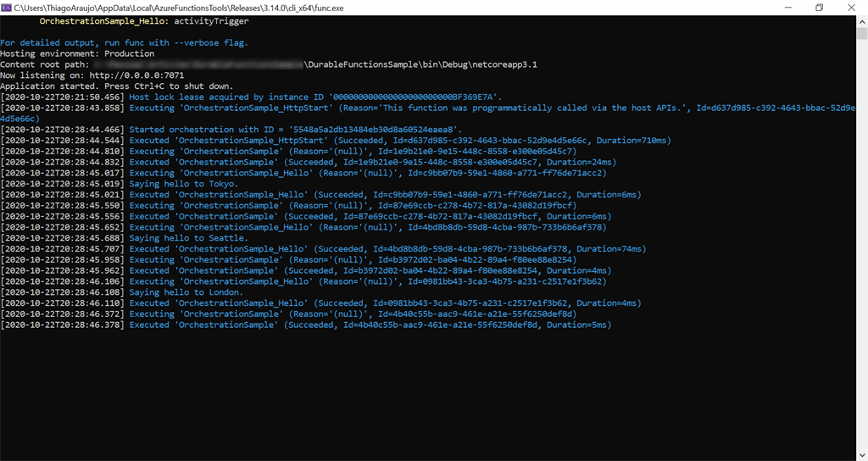
Task: Click Executing 'OrchestrationSample_HttpStart' log line
Action: [428, 113]
